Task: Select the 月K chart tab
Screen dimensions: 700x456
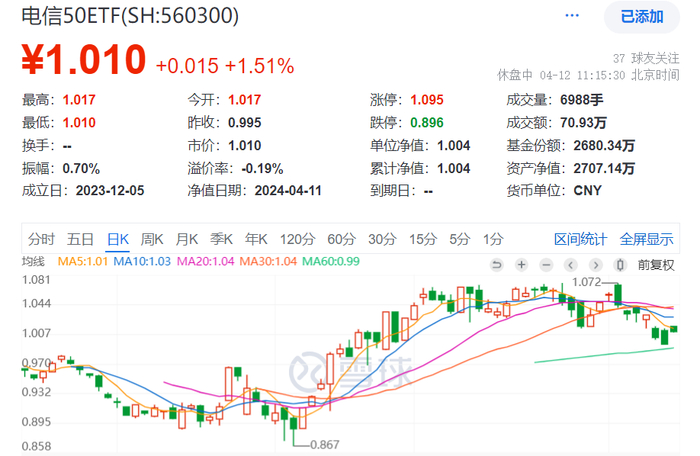Action: point(187,239)
